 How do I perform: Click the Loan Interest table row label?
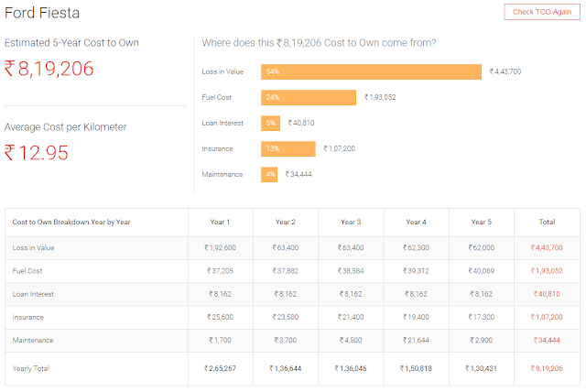pyautogui.click(x=33, y=294)
